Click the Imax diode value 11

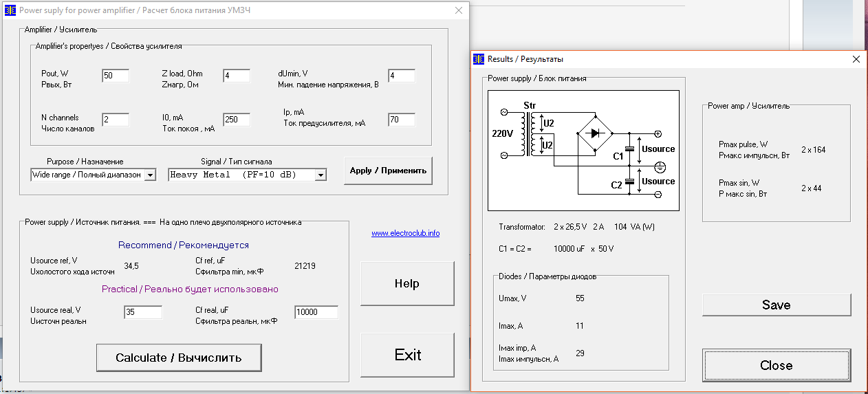coord(580,326)
